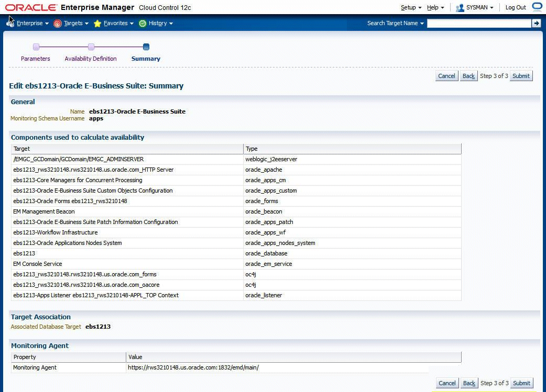Click the Type column header

click(353, 149)
